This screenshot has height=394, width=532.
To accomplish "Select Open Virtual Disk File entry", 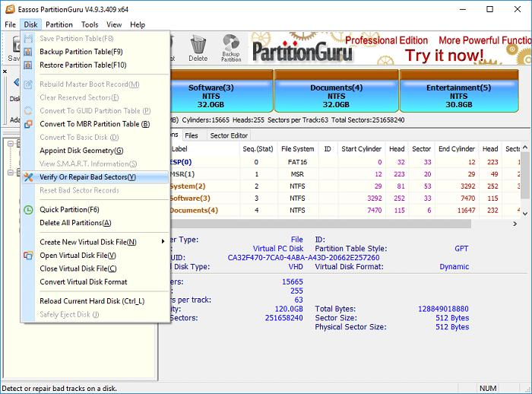I will [95, 256].
